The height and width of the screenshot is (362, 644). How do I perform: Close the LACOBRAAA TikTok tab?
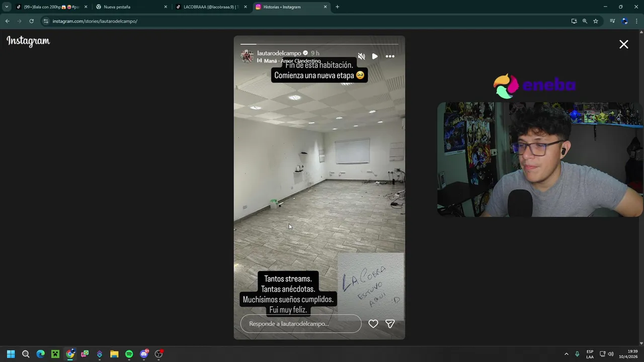(246, 7)
